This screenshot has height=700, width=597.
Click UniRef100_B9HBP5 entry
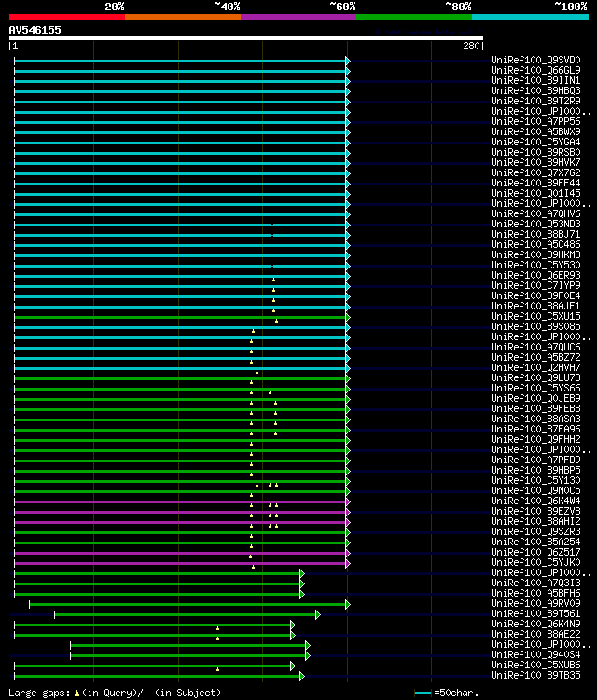535,471
